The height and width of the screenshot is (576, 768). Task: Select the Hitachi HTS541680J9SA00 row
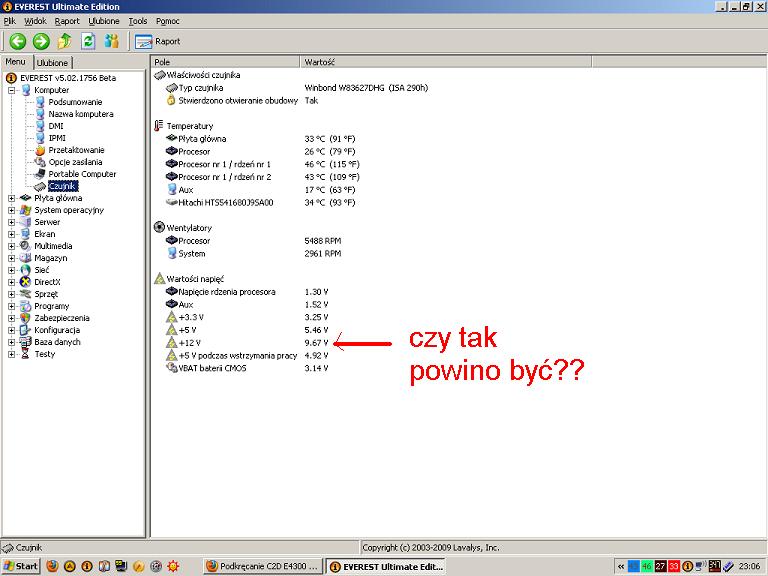[x=260, y=202]
